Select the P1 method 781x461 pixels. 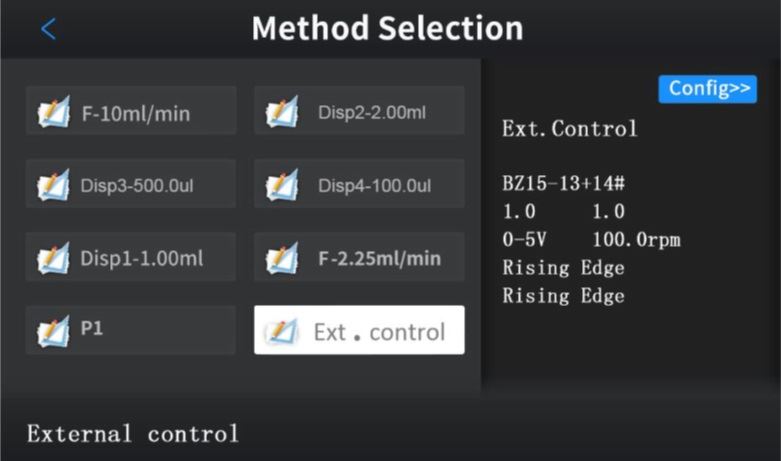point(131,330)
